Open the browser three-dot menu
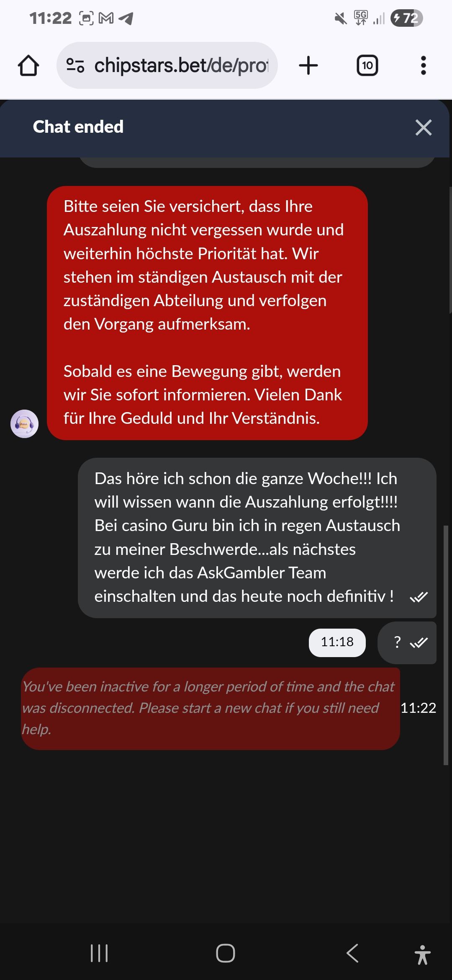Viewport: 452px width, 980px height. (x=424, y=66)
